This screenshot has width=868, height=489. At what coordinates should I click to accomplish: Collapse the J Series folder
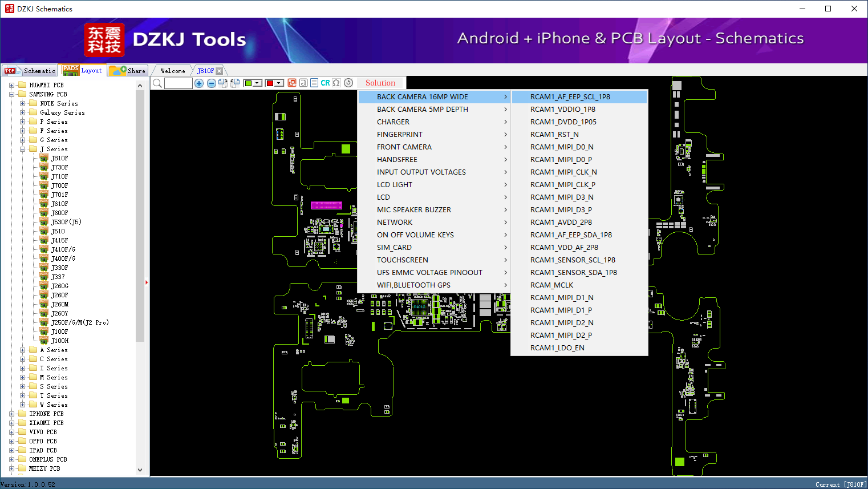pyautogui.click(x=23, y=149)
